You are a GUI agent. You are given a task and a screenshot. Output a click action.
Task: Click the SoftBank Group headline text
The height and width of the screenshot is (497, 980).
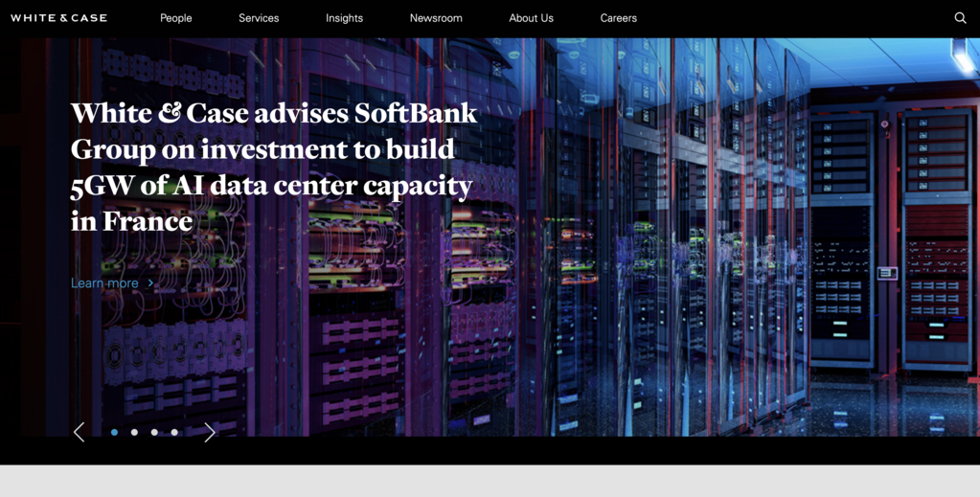[274, 167]
